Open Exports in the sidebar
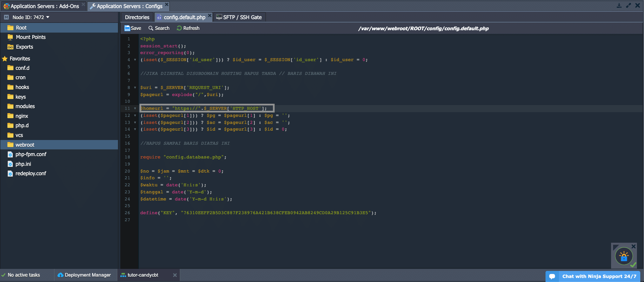Image resolution: width=644 pixels, height=282 pixels. [24, 47]
